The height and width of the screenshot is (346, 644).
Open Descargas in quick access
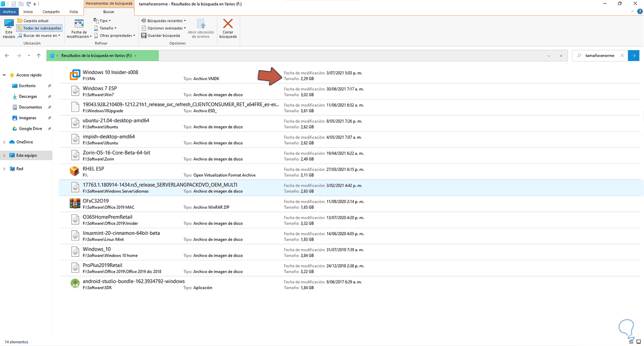pos(28,96)
